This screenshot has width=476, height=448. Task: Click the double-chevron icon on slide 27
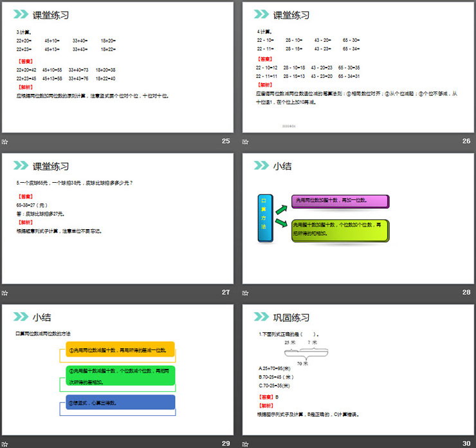click(x=21, y=165)
